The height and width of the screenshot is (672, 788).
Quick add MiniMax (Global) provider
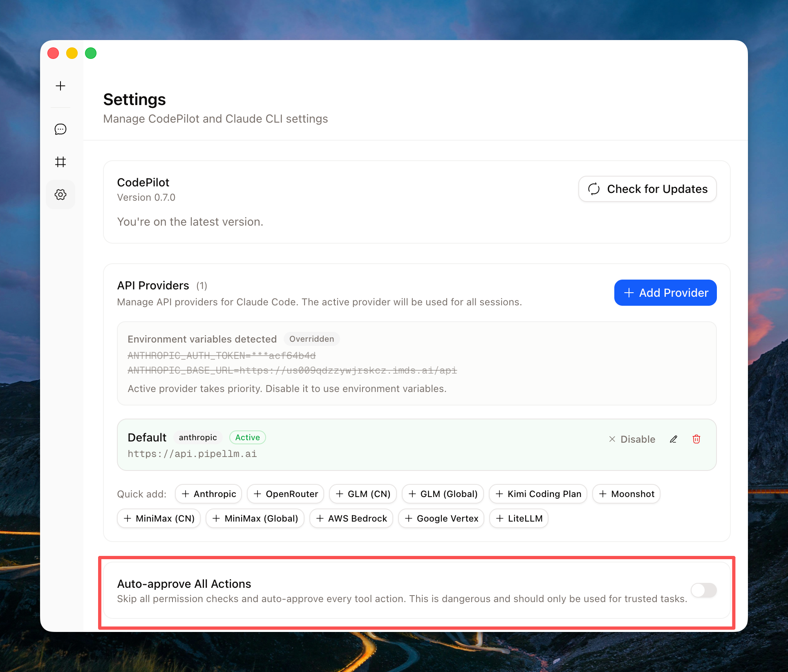click(x=255, y=518)
